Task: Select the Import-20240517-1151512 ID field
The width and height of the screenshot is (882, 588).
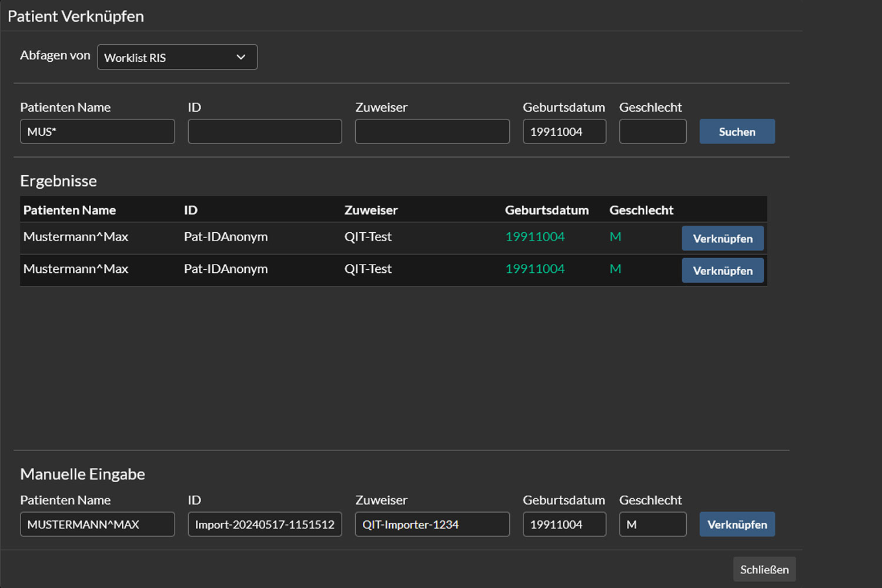Action: pyautogui.click(x=265, y=524)
